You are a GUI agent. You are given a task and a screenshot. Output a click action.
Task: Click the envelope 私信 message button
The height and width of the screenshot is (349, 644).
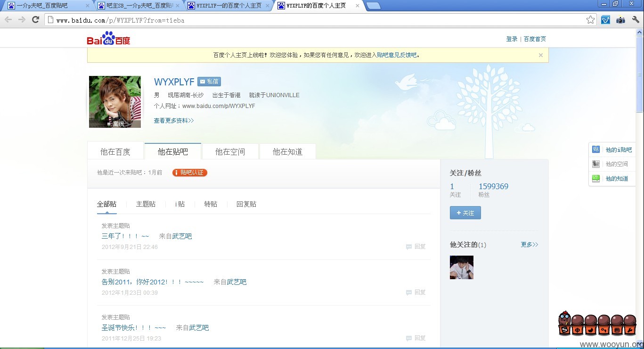[209, 82]
